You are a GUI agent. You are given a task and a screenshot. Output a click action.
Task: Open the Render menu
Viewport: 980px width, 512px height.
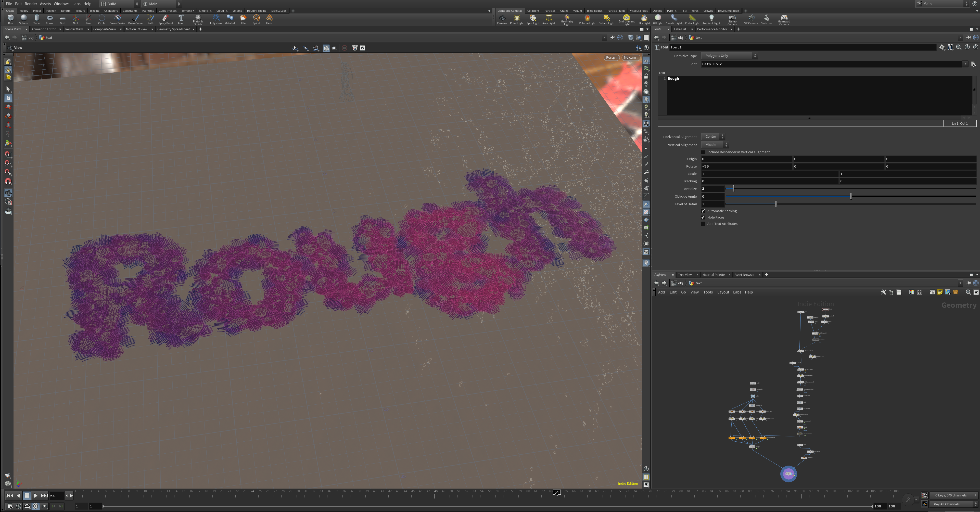pos(31,4)
